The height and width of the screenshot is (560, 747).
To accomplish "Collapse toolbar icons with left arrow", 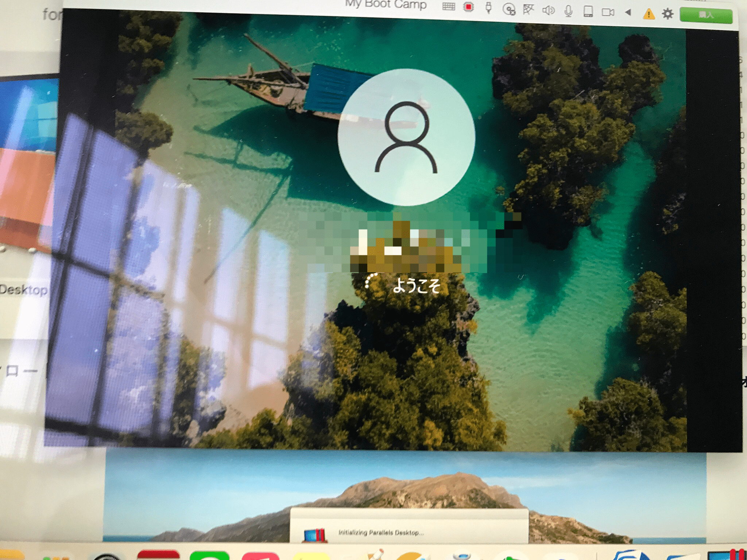I will click(628, 13).
